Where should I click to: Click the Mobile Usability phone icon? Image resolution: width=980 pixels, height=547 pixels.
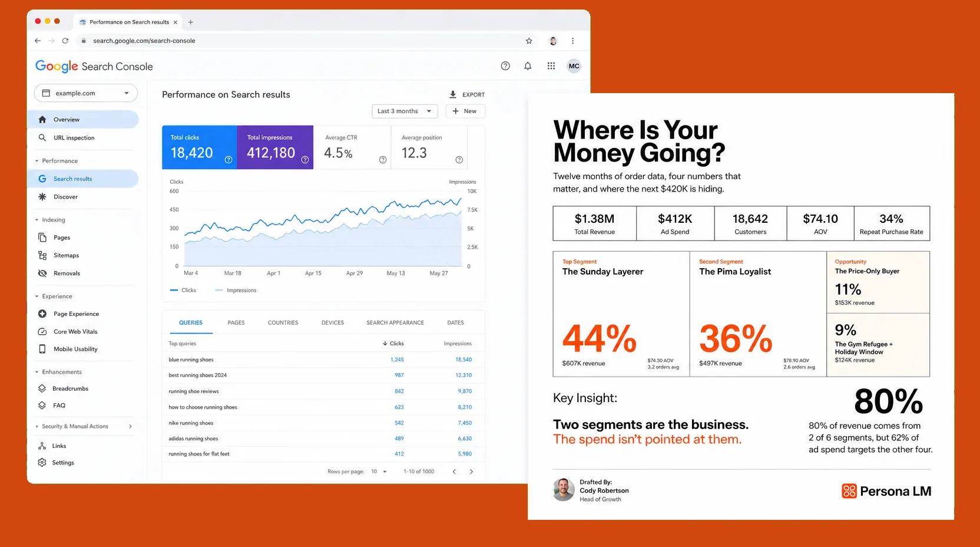click(42, 349)
